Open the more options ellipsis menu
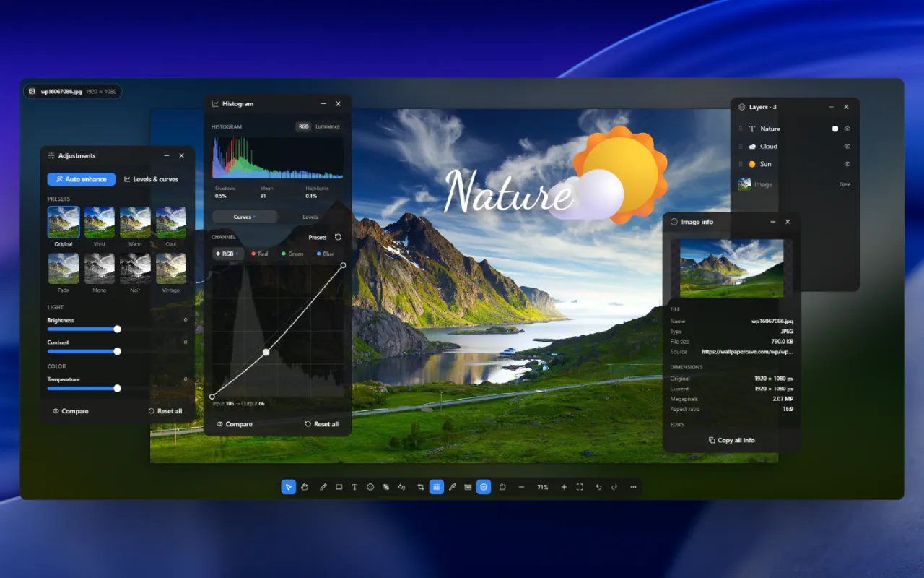924x578 pixels. tap(633, 487)
